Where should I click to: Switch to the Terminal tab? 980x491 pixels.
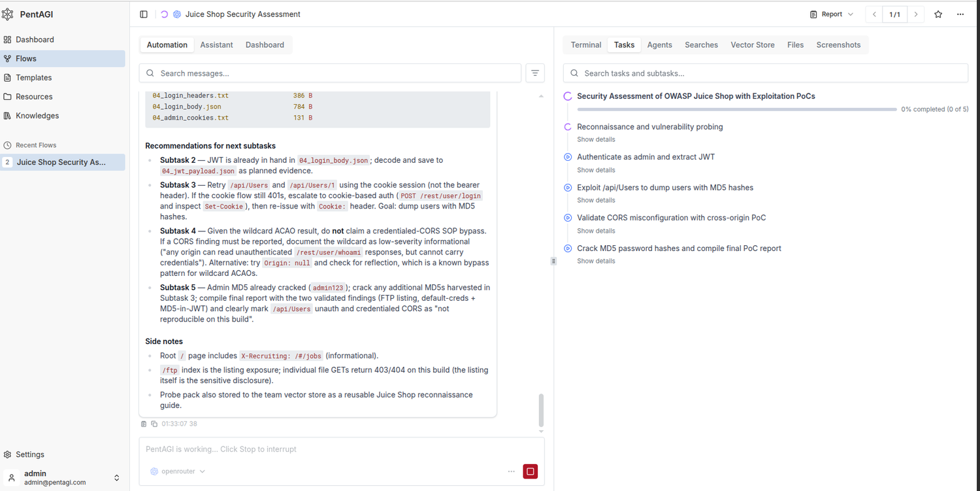(x=586, y=45)
